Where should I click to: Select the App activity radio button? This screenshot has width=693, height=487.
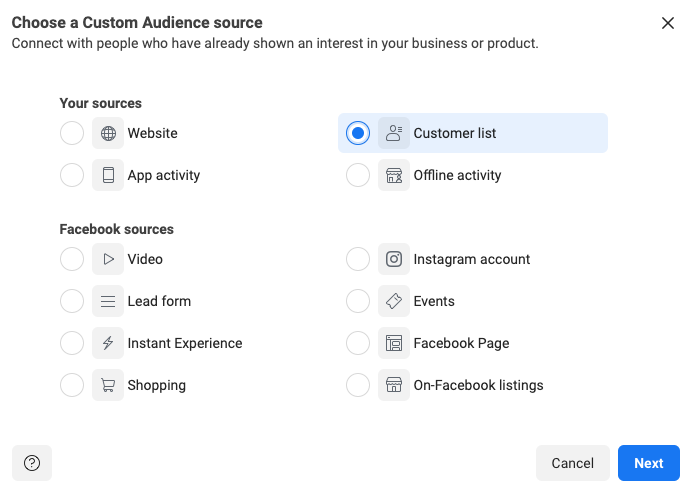point(72,175)
